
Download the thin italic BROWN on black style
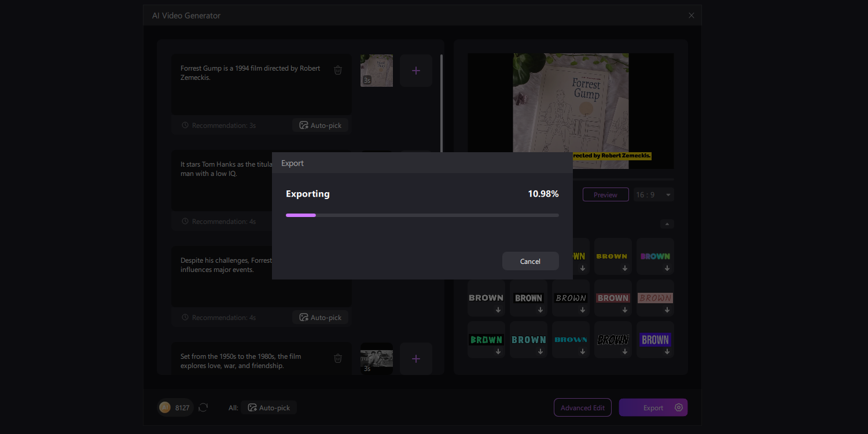583,310
